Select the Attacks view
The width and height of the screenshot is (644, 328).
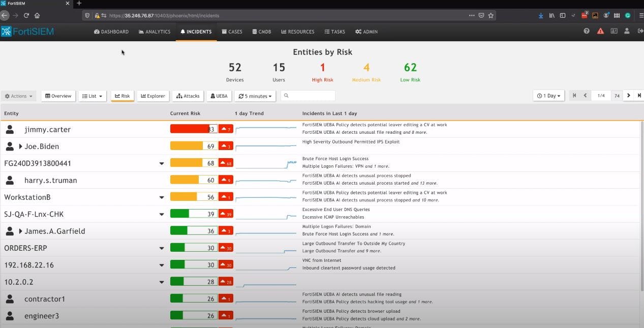click(x=188, y=96)
